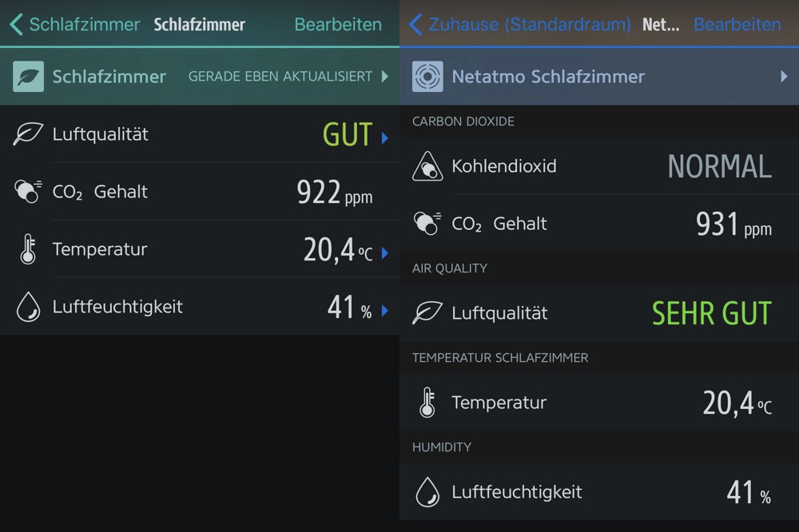Select the Kohlendioxid NORMAL row
This screenshot has width=799, height=532.
tap(599, 166)
